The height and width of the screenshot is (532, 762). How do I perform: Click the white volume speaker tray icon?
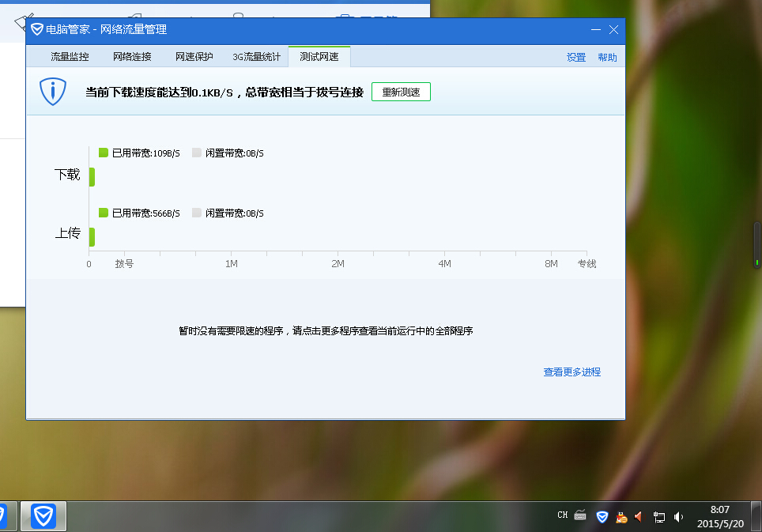pyautogui.click(x=678, y=518)
